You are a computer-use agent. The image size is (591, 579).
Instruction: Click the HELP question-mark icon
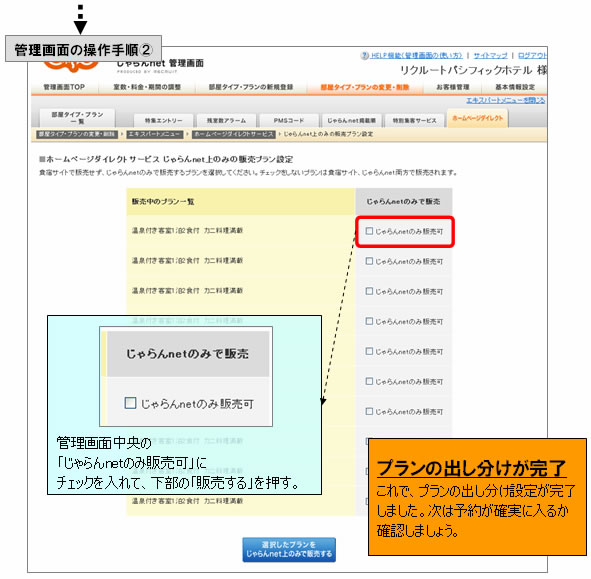[x=364, y=55]
